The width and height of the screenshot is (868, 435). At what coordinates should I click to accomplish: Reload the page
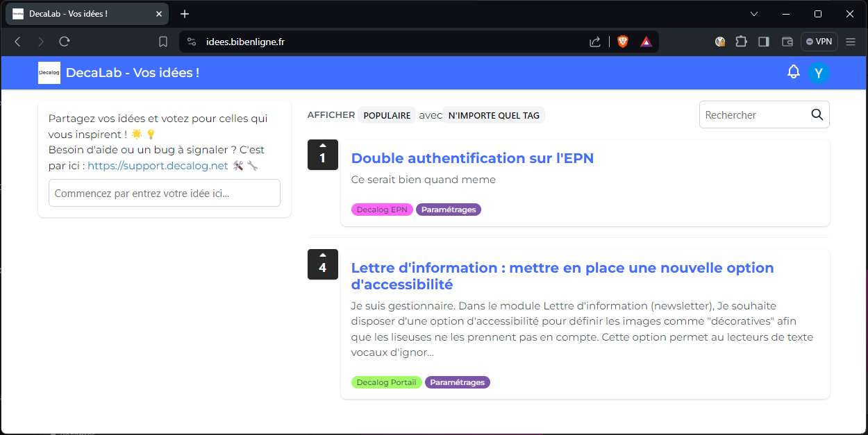point(65,42)
